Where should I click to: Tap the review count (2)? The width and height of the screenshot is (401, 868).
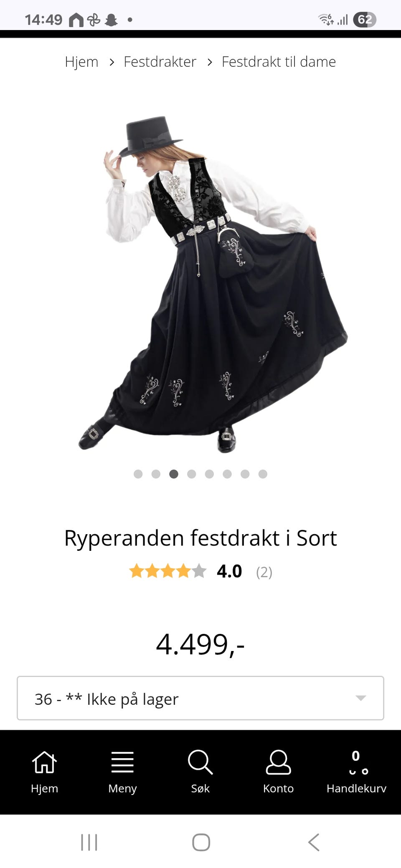264,572
